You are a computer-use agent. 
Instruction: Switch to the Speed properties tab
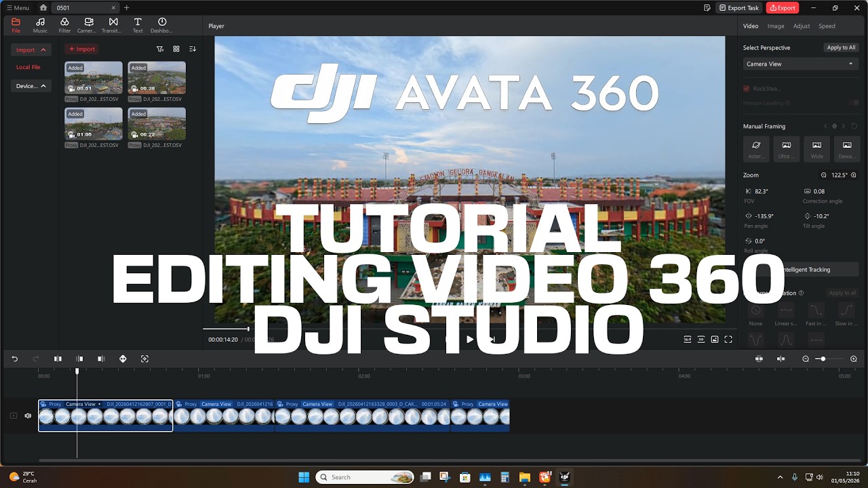[x=827, y=26]
